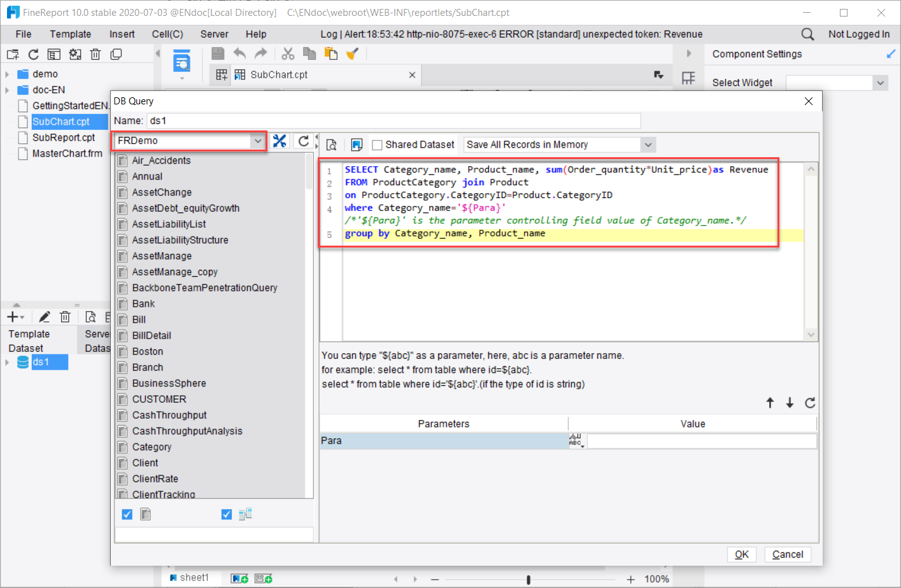
Task: Open the FRDemo connection dropdown
Action: coord(258,141)
